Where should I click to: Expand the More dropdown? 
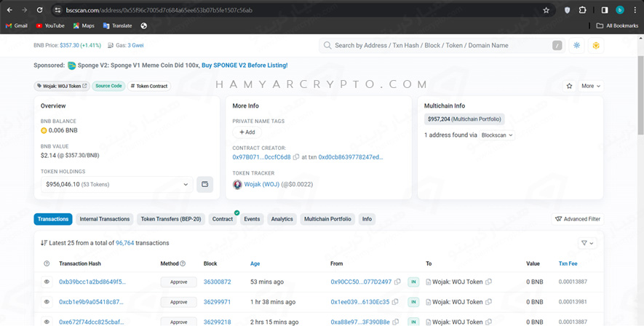591,86
